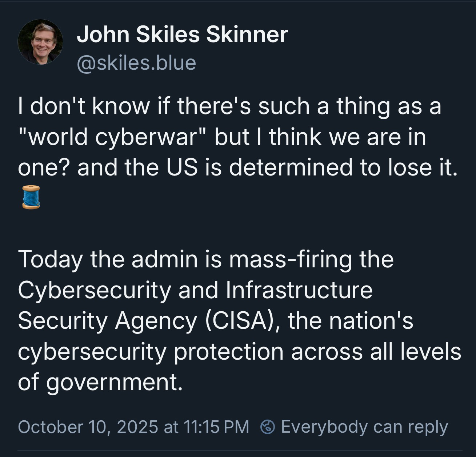Image resolution: width=476 pixels, height=457 pixels.
Task: Open the @skiles.blue handle link
Action: tap(136, 63)
